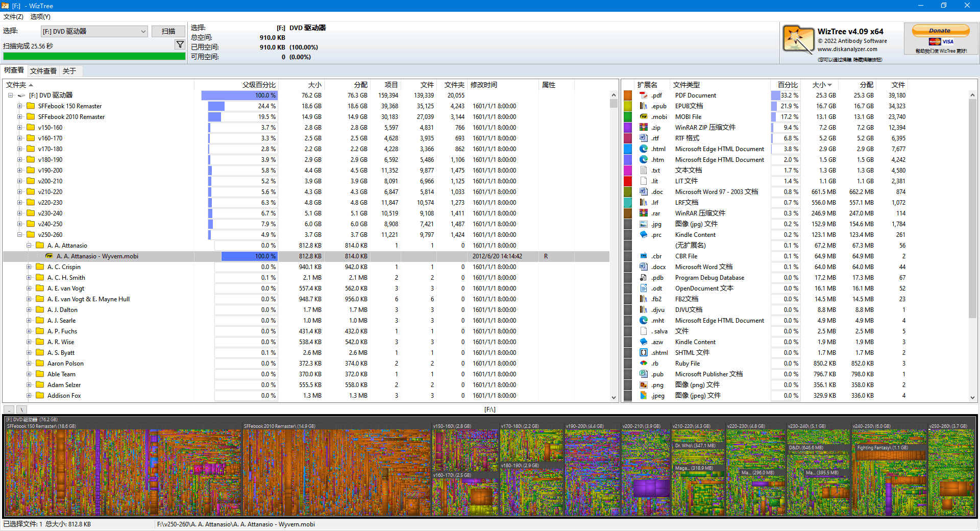
Task: Click the Edge icon for .html
Action: (x=644, y=149)
